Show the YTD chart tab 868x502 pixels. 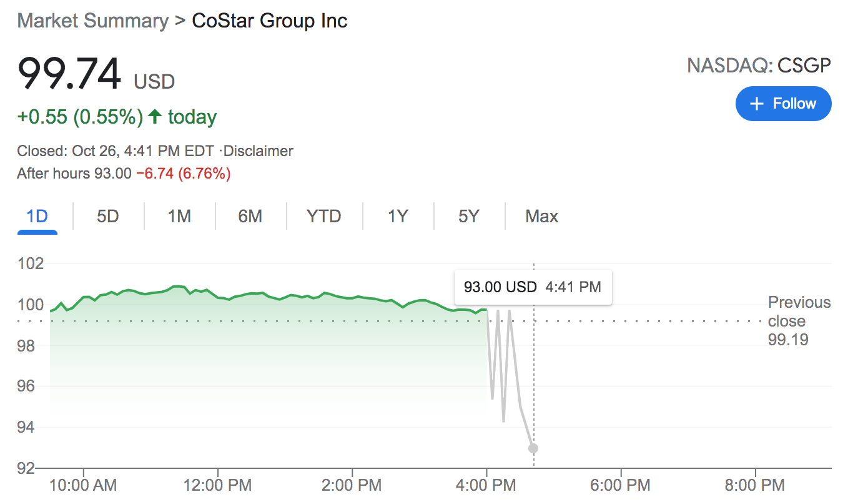point(324,217)
